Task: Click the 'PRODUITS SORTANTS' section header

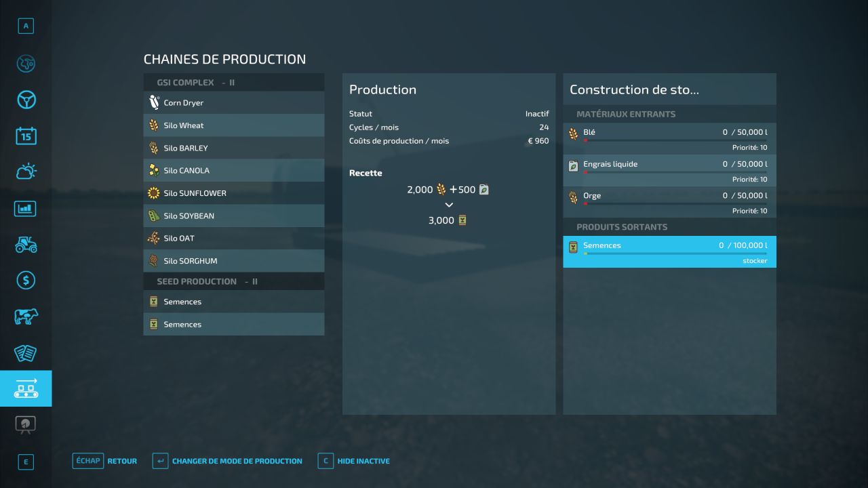Action: tap(622, 227)
